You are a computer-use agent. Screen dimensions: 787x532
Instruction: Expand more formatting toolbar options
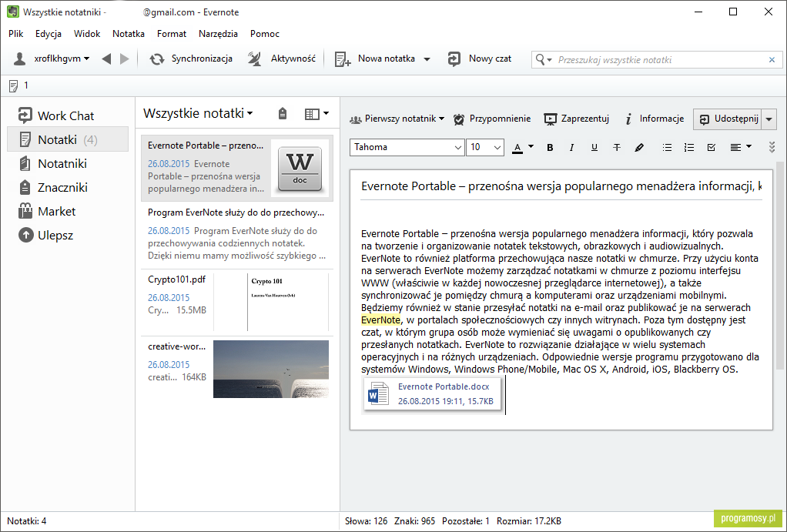tap(772, 147)
